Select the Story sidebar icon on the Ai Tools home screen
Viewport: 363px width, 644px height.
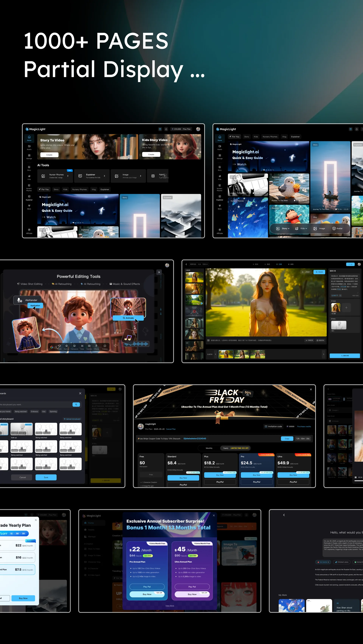point(29,168)
